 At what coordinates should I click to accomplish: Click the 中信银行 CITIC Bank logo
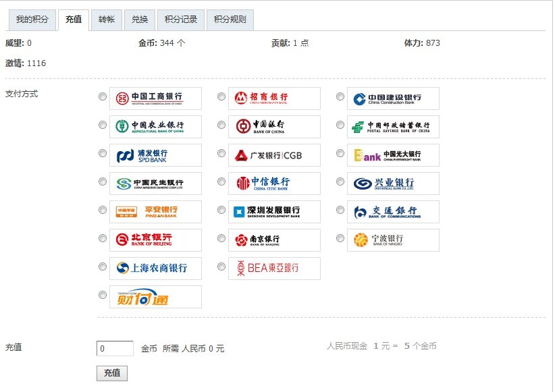tap(274, 184)
